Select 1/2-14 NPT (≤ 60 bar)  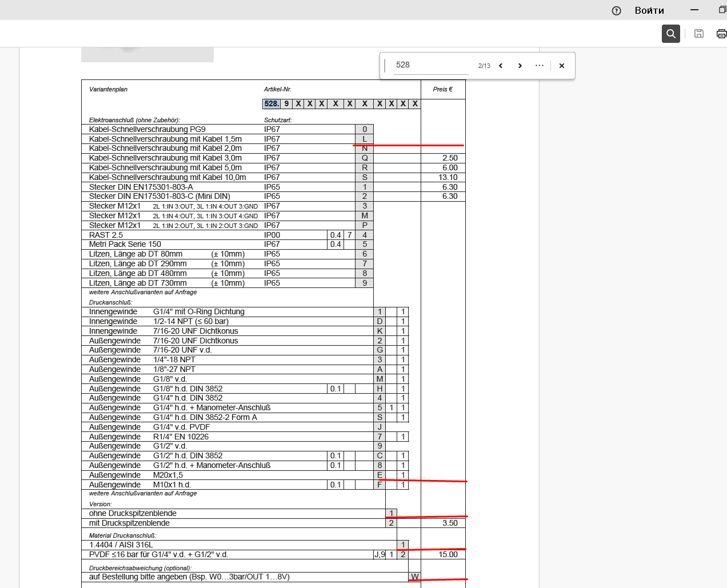point(191,321)
